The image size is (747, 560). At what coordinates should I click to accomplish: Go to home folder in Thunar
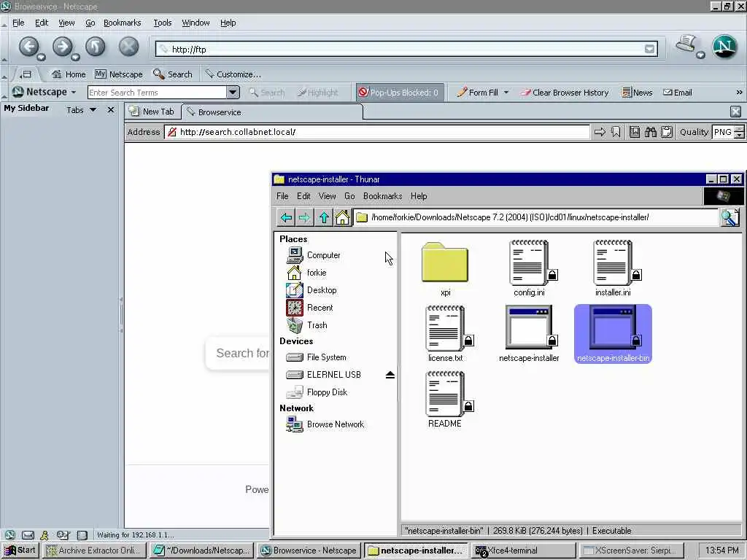(x=342, y=217)
